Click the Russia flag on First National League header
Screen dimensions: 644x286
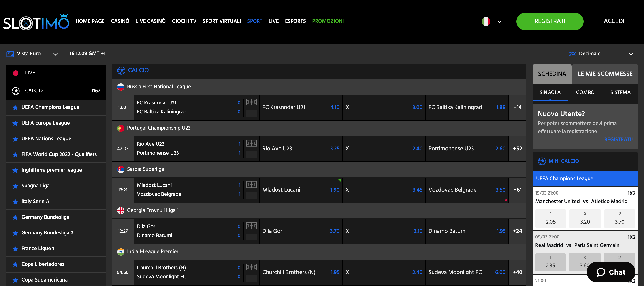pyautogui.click(x=121, y=87)
